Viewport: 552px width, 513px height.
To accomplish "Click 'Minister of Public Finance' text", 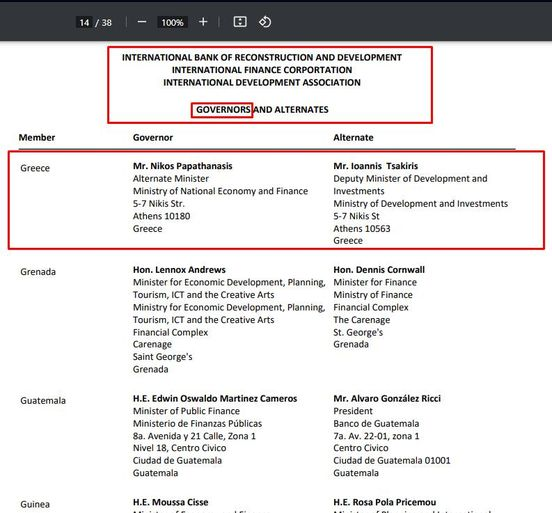I will pyautogui.click(x=186, y=411).
